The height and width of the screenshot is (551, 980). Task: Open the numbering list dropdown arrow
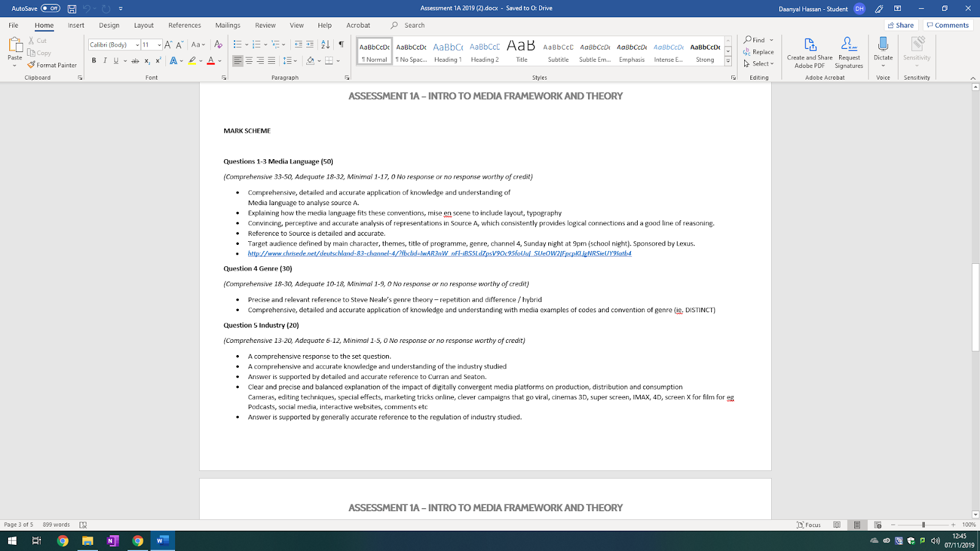265,45
